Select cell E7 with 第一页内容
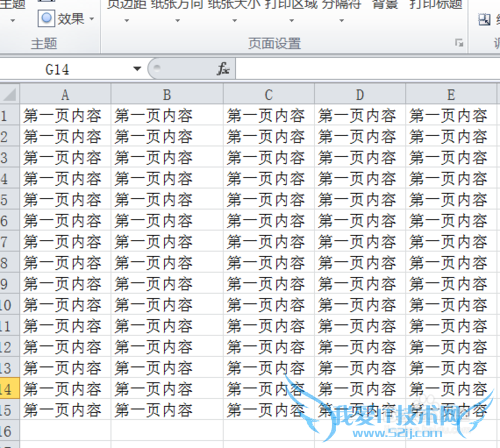Viewport: 500px width, 448px height. (451, 242)
